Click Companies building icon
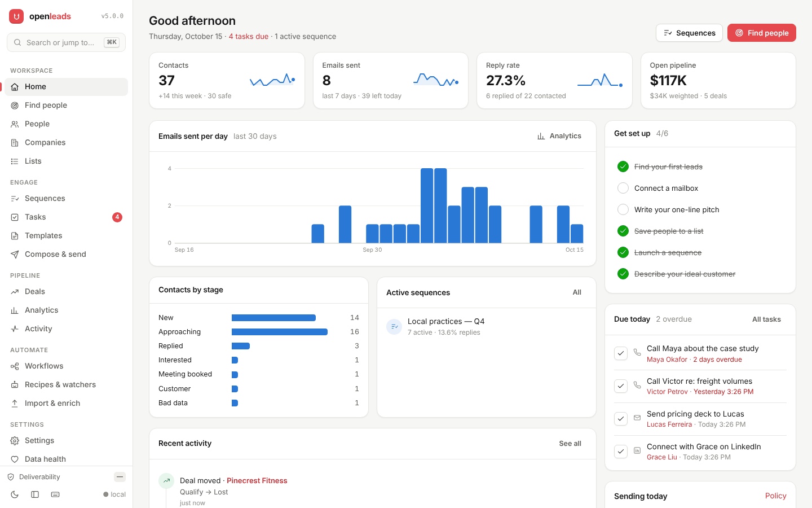 (x=15, y=143)
